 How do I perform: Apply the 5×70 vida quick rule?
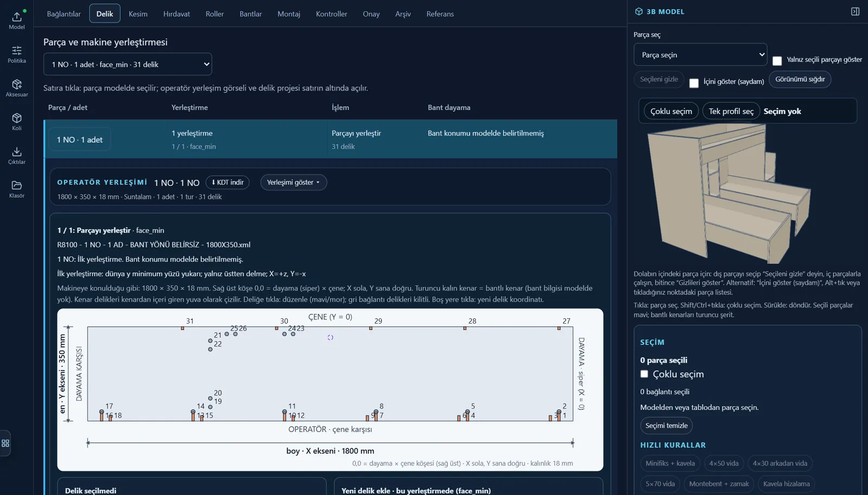[x=660, y=484]
